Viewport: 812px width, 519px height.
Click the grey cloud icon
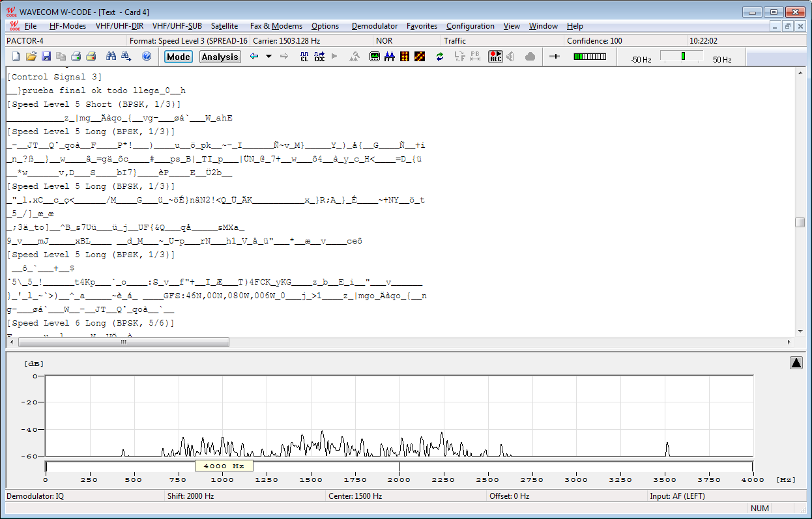pos(530,57)
